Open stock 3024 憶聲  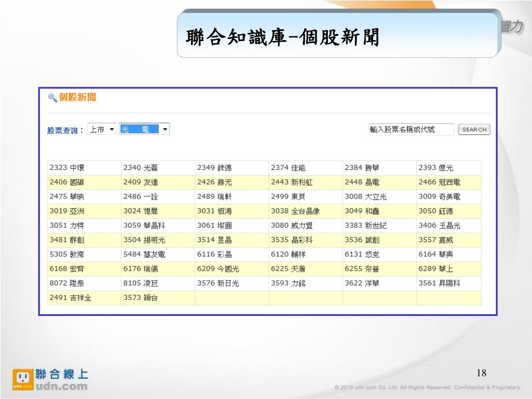coord(140,211)
